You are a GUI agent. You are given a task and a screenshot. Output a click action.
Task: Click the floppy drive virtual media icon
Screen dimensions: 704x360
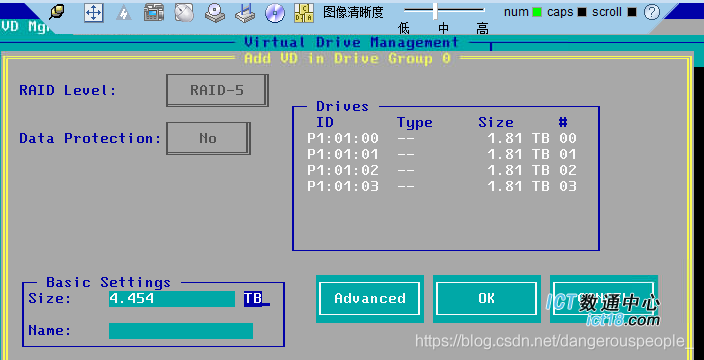point(245,13)
